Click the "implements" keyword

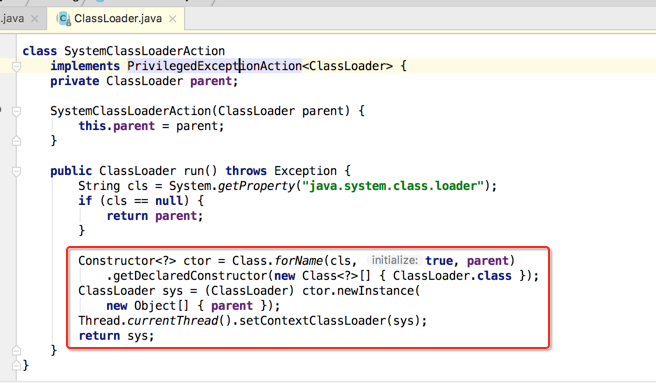tap(85, 66)
